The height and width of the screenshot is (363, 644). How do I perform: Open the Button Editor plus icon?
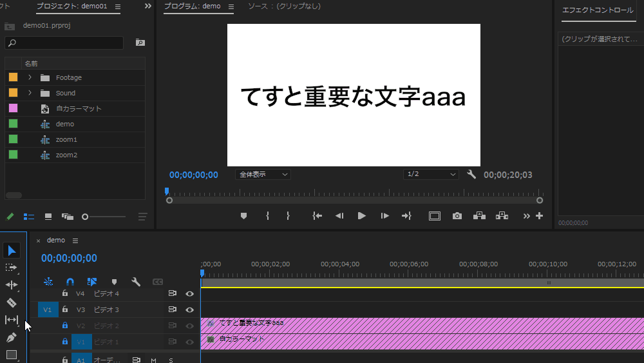click(x=539, y=216)
